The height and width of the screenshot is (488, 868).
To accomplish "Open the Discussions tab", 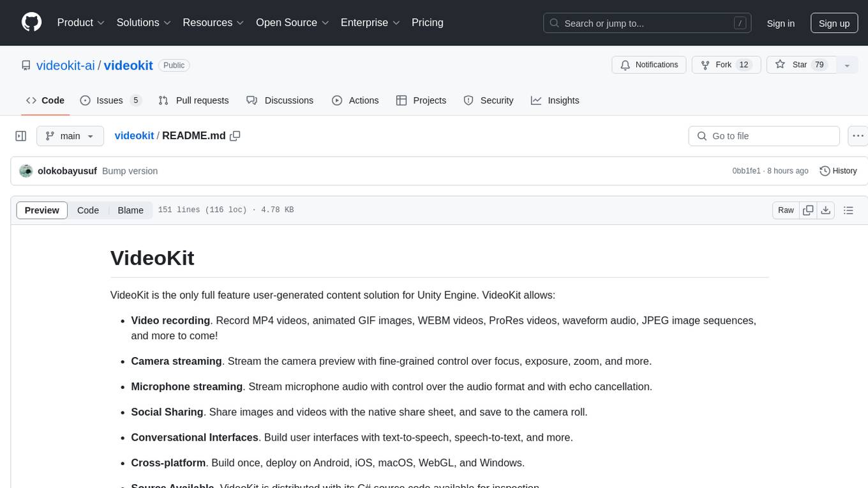I will point(280,100).
